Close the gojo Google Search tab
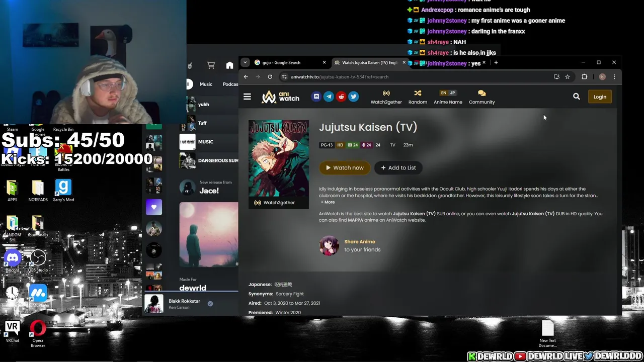Image resolution: width=644 pixels, height=362 pixels. (x=324, y=63)
